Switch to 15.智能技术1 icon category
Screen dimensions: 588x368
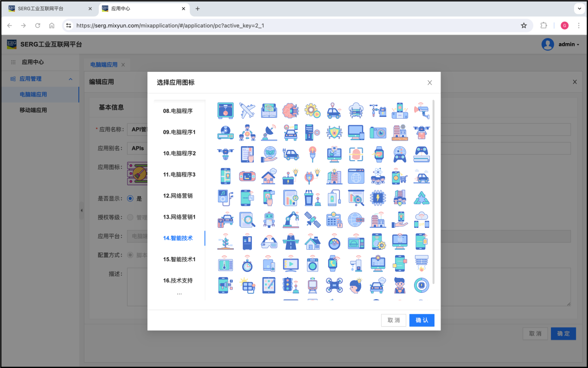click(x=179, y=259)
